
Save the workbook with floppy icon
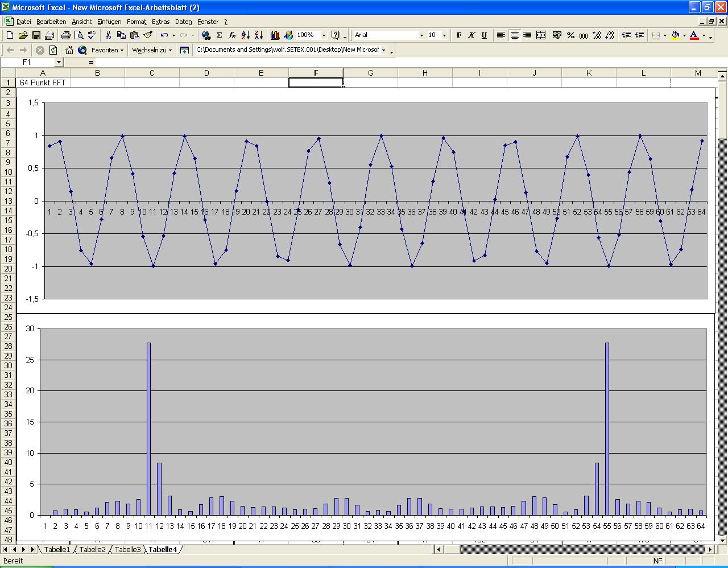tap(36, 35)
